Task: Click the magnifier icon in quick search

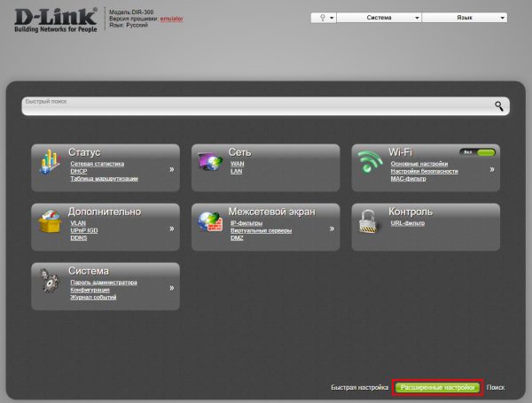Action: (498, 106)
